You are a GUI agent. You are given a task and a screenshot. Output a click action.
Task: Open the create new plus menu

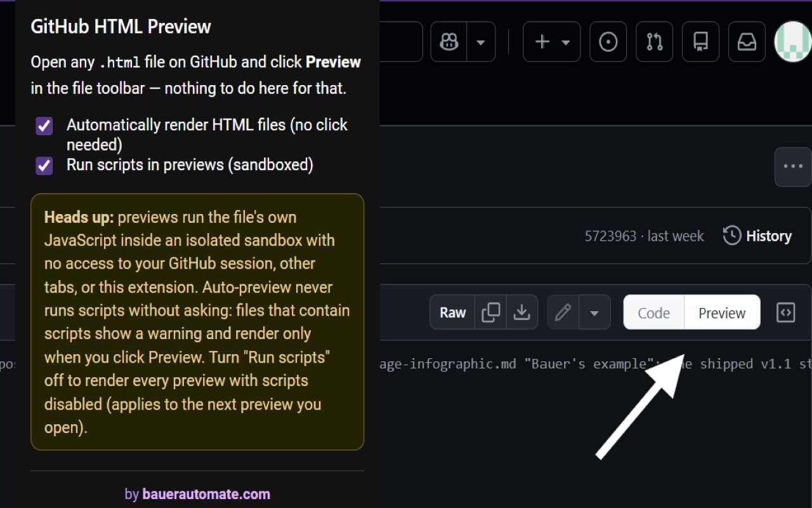(551, 42)
